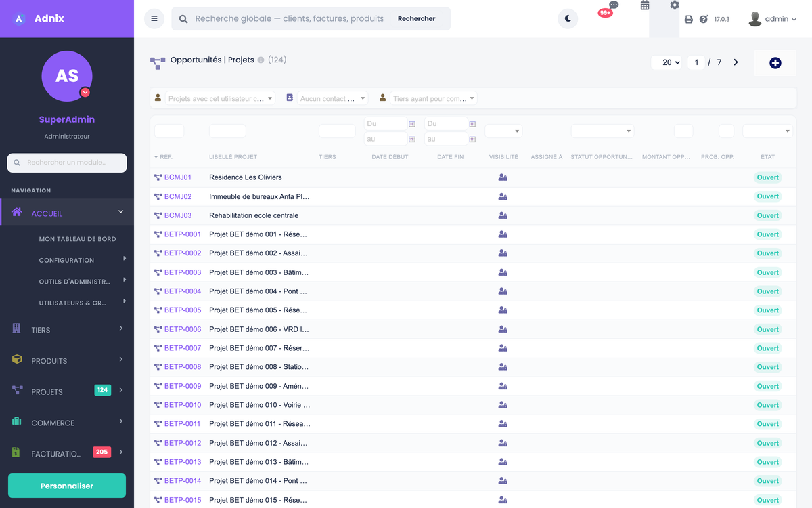Open date fin Du calendar icon

pyautogui.click(x=472, y=124)
